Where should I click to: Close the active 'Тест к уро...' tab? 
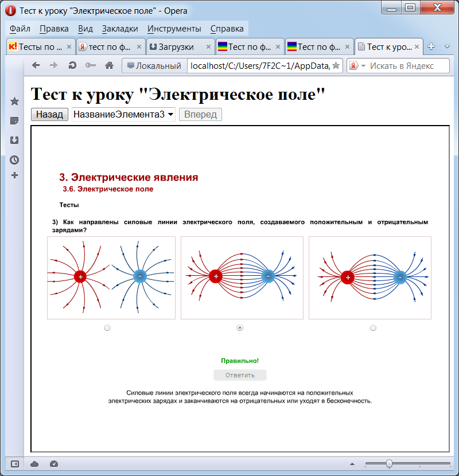tap(417, 47)
